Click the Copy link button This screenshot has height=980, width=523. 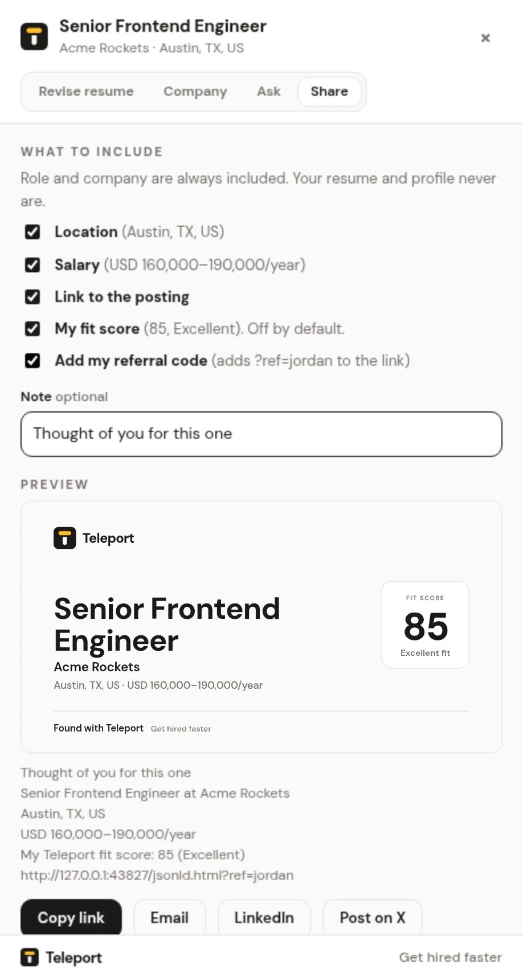[x=71, y=917]
